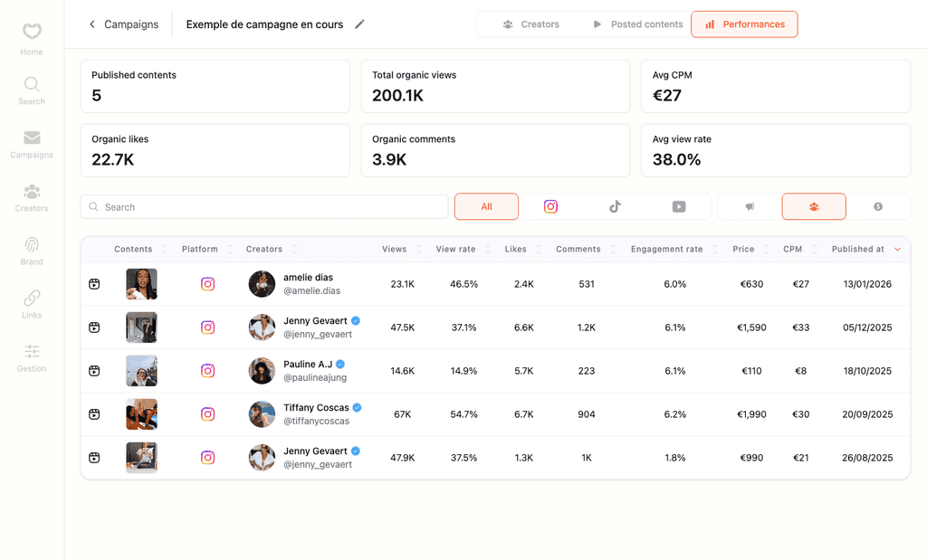This screenshot has height=560, width=927.
Task: Open Links in the sidebar
Action: [x=32, y=304]
